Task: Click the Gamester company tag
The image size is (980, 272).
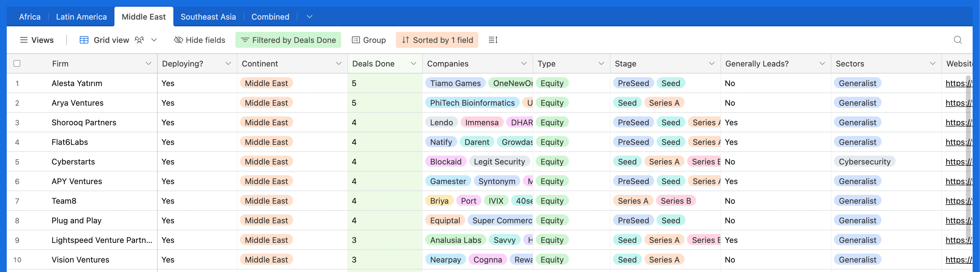Action: click(x=448, y=181)
